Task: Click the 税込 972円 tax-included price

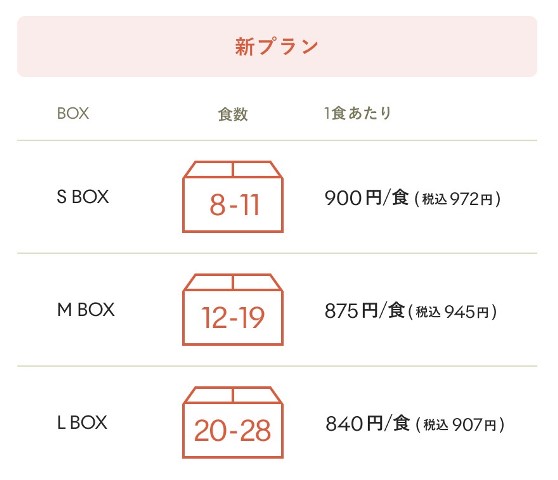Action: click(x=458, y=199)
